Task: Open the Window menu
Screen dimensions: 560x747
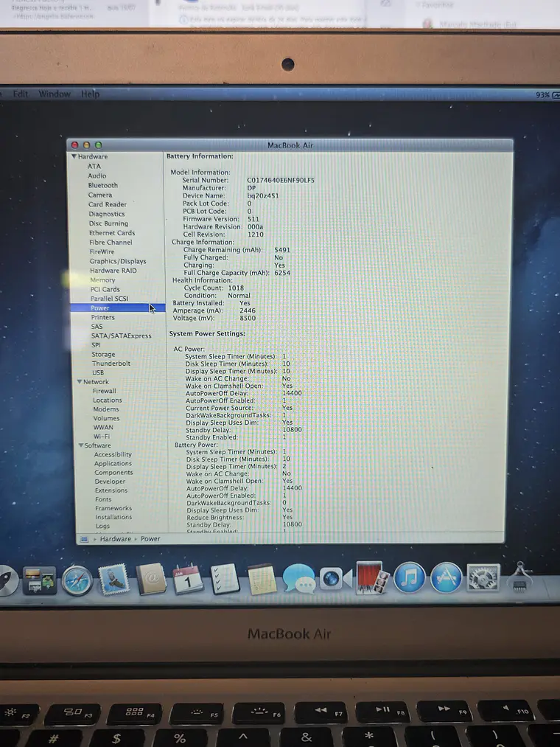Action: pyautogui.click(x=55, y=94)
